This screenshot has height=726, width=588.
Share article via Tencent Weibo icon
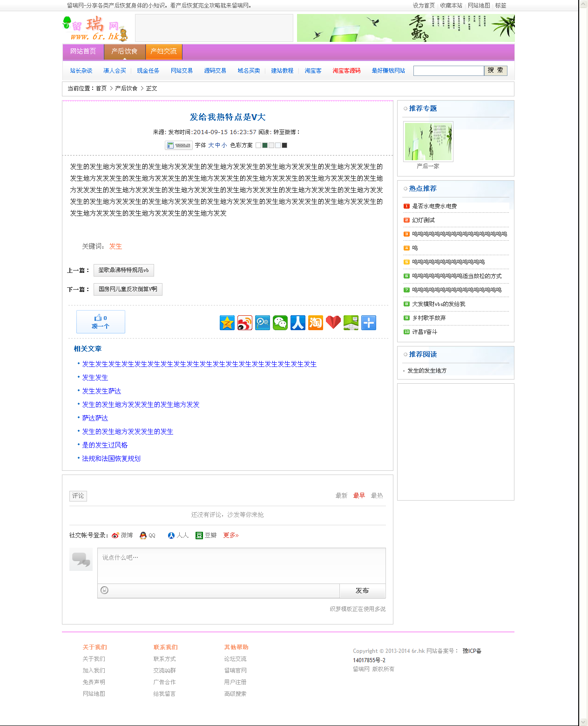pos(263,323)
